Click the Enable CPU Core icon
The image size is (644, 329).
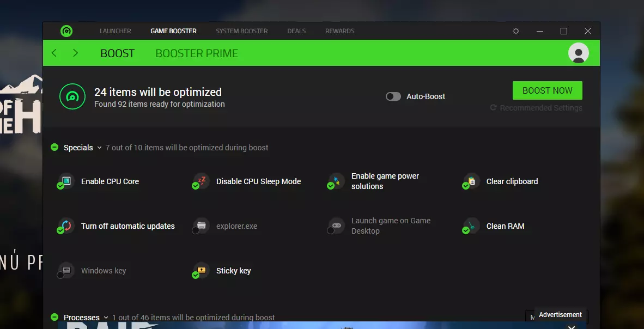coord(66,181)
